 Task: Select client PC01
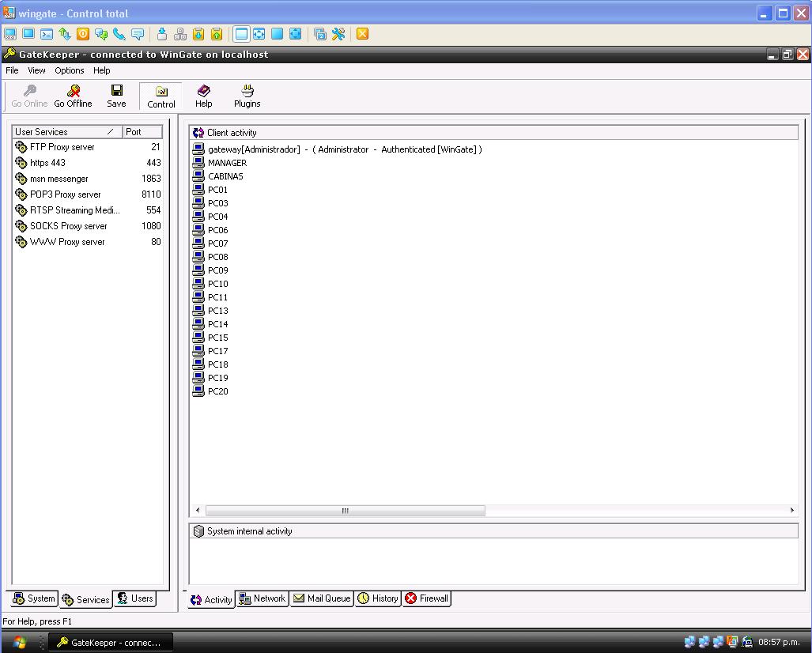click(210, 190)
